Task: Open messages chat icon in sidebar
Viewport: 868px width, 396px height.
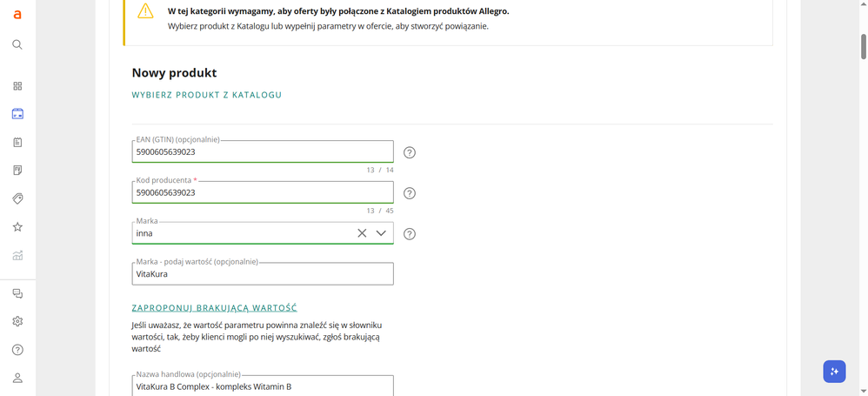Action: [x=17, y=293]
